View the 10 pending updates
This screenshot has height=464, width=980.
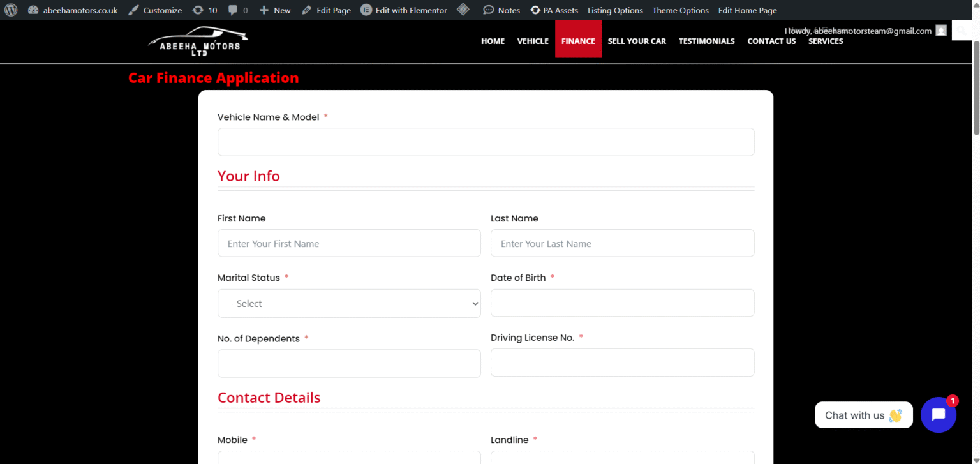tap(205, 10)
